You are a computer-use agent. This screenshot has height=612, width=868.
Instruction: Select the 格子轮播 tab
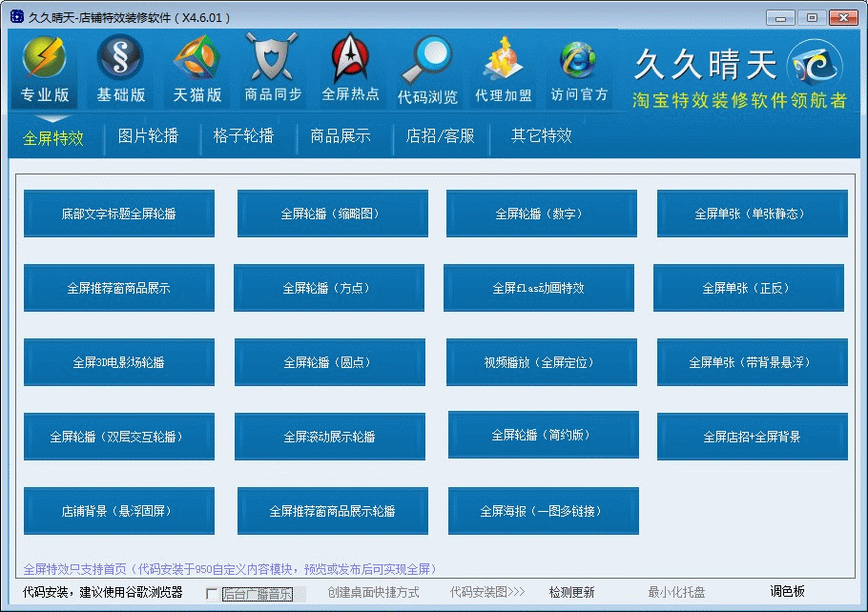point(243,136)
